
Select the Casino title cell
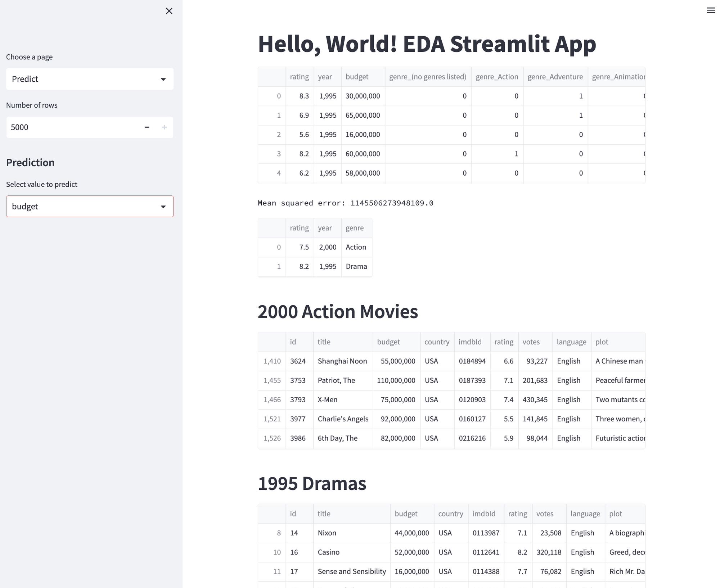328,552
